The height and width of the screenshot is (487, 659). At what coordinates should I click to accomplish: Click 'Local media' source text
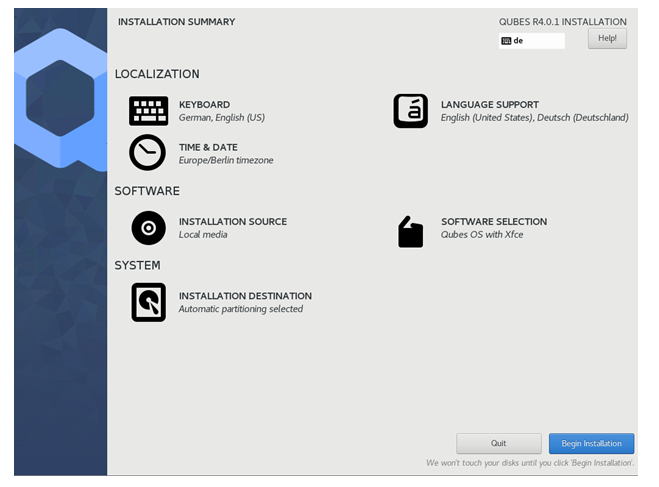pyautogui.click(x=203, y=234)
